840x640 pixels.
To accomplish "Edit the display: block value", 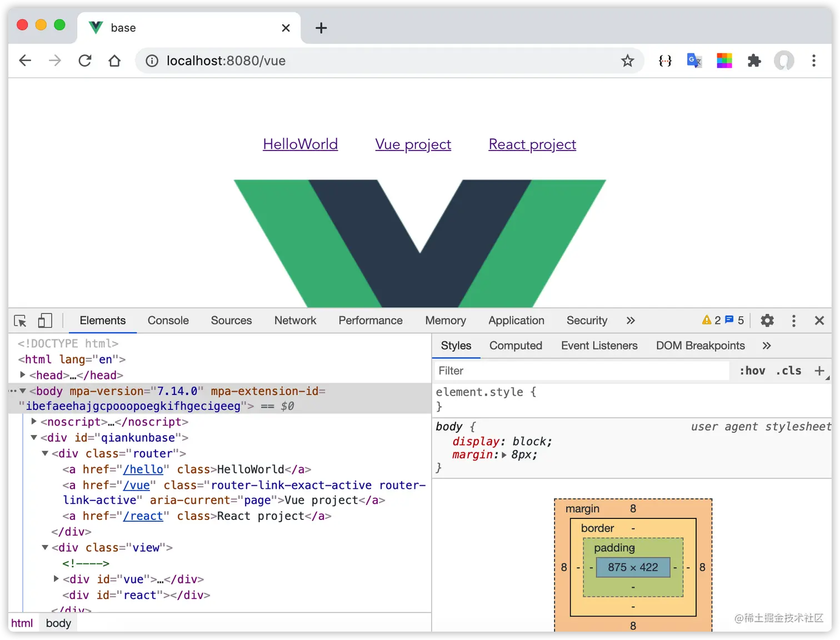I will (529, 441).
